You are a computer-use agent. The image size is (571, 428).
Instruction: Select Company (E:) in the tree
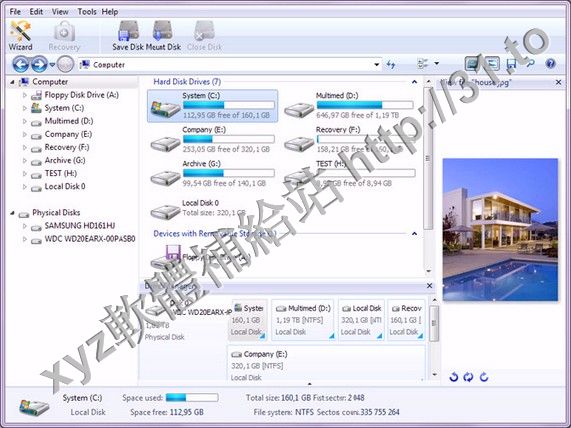point(68,134)
